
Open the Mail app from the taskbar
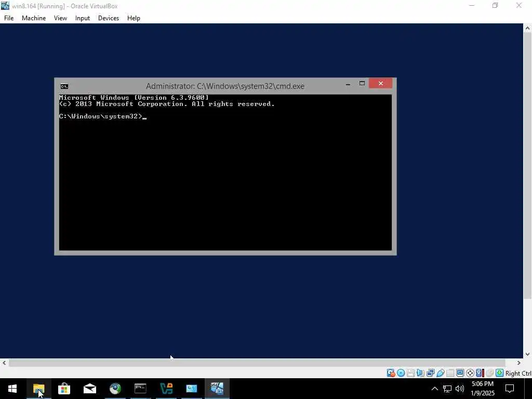[x=90, y=389]
